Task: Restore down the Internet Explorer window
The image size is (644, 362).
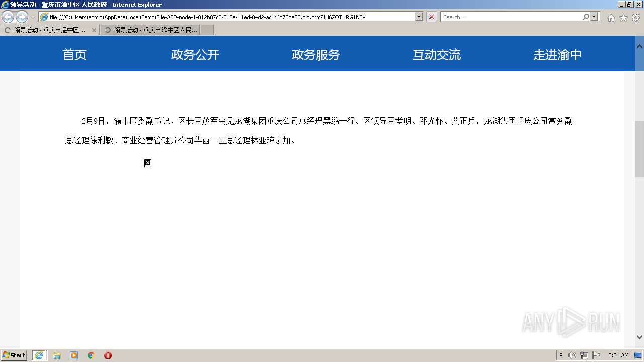Action: (x=629, y=4)
